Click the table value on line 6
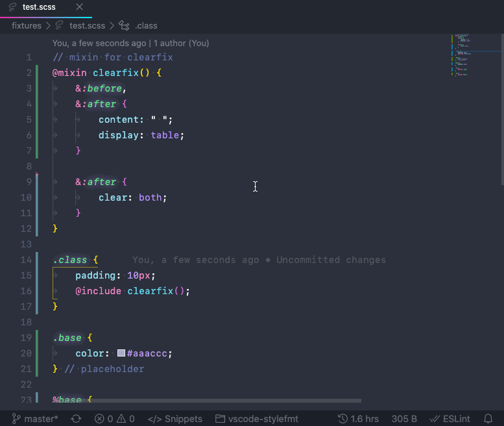504x426 pixels. pos(165,135)
